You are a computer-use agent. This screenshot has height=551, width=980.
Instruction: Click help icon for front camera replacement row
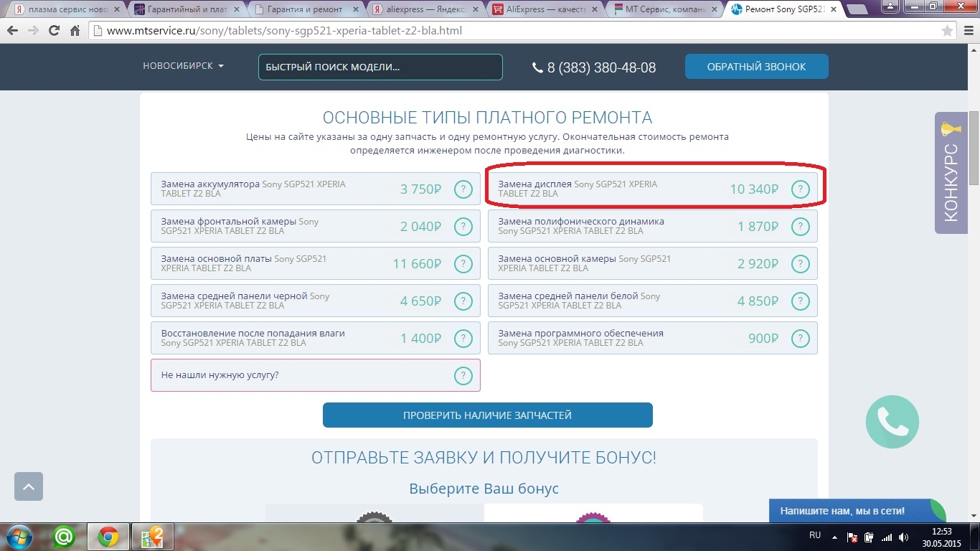click(x=463, y=227)
